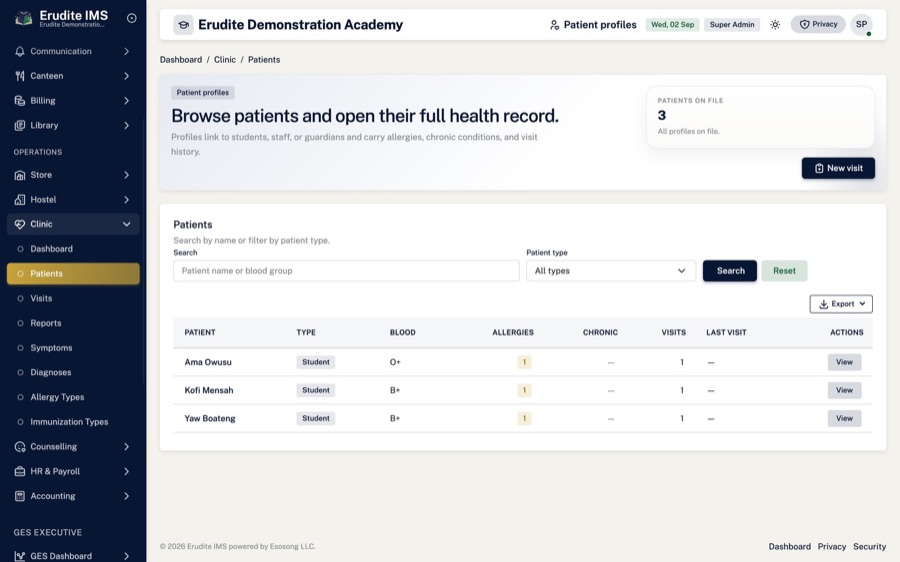Click the HR & Payroll briefcase icon

pyautogui.click(x=20, y=471)
